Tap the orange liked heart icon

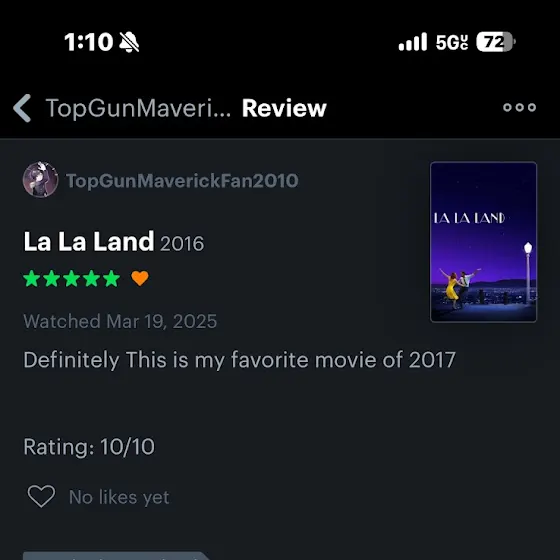[140, 278]
